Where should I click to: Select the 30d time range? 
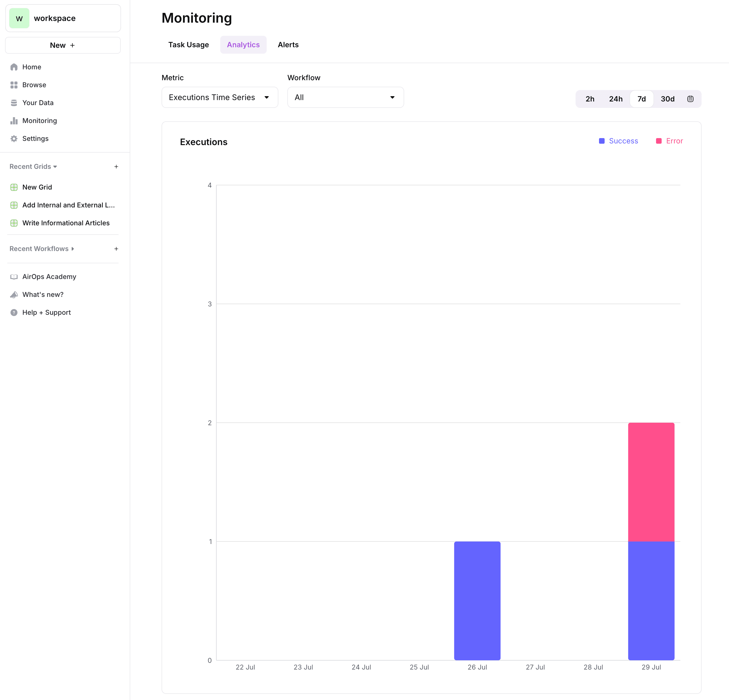pyautogui.click(x=667, y=99)
